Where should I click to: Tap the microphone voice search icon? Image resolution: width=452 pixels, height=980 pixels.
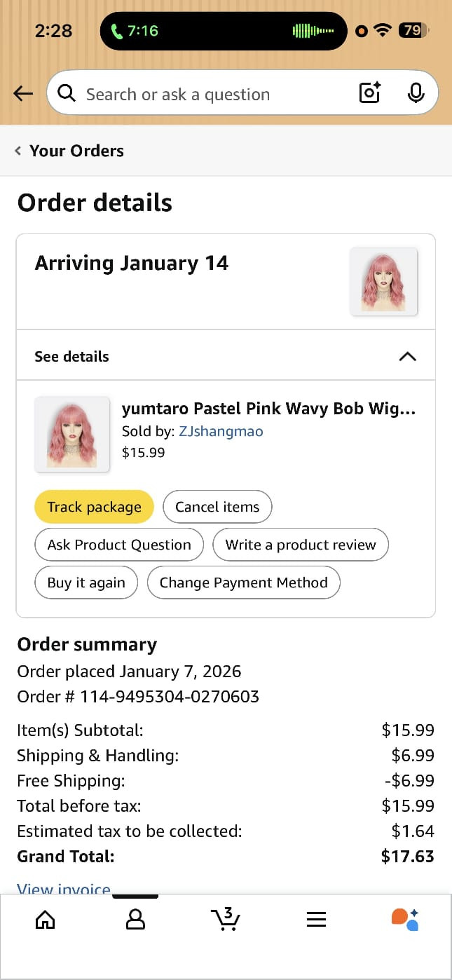416,93
